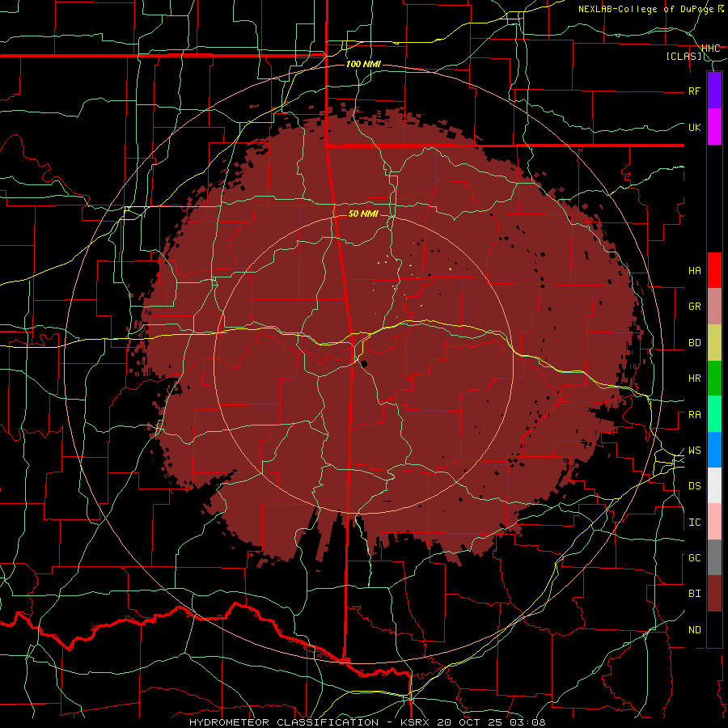Image resolution: width=728 pixels, height=728 pixels.
Task: Click the DS white legend swatch
Action: tap(714, 485)
